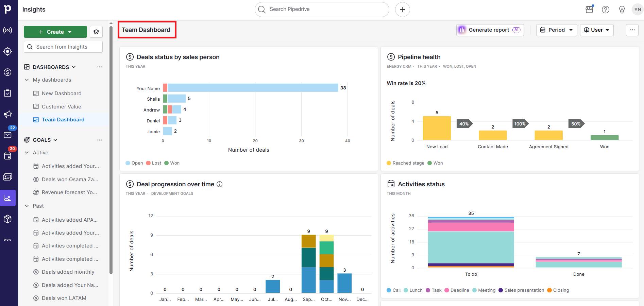Collapse the My dashboards section
The width and height of the screenshot is (644, 306).
(x=27, y=80)
